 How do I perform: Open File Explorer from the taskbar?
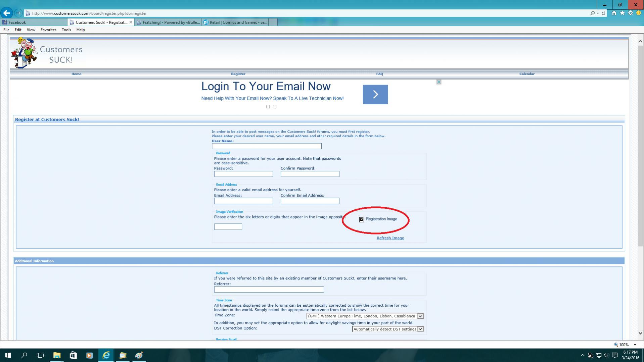[57, 355]
